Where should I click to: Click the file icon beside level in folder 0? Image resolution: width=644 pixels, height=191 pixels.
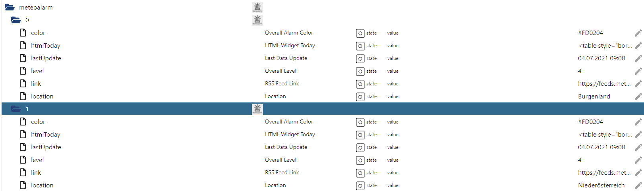23,71
